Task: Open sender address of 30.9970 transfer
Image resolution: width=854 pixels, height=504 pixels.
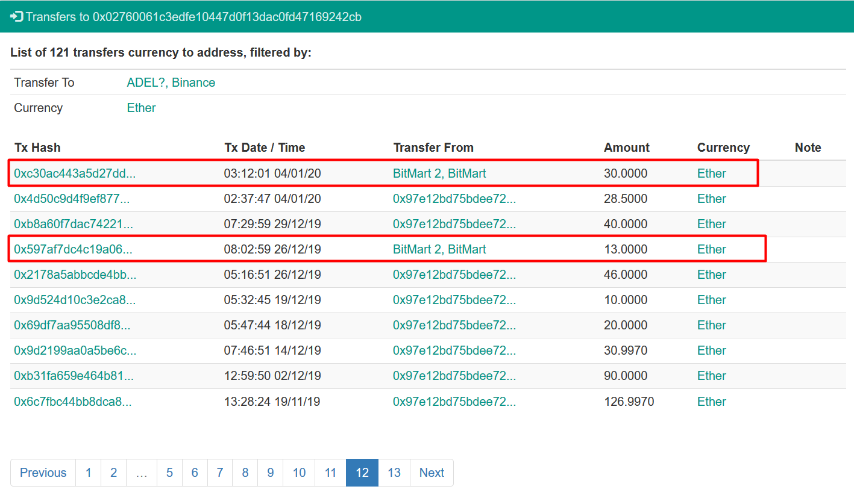Action: [454, 350]
